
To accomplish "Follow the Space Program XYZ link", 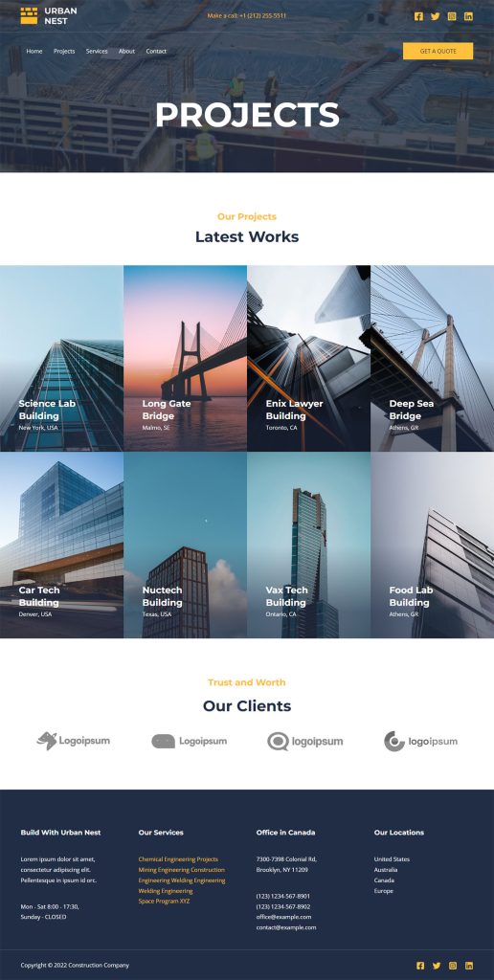I will pos(164,902).
